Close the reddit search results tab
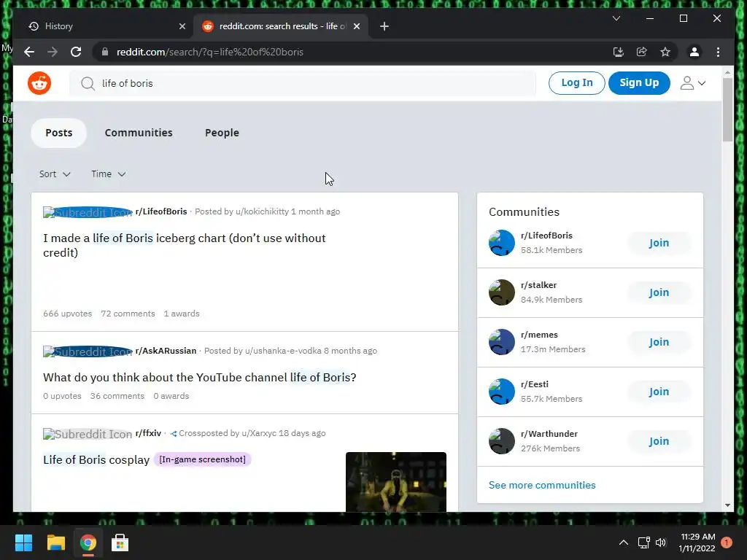The image size is (747, 560). coord(356,26)
